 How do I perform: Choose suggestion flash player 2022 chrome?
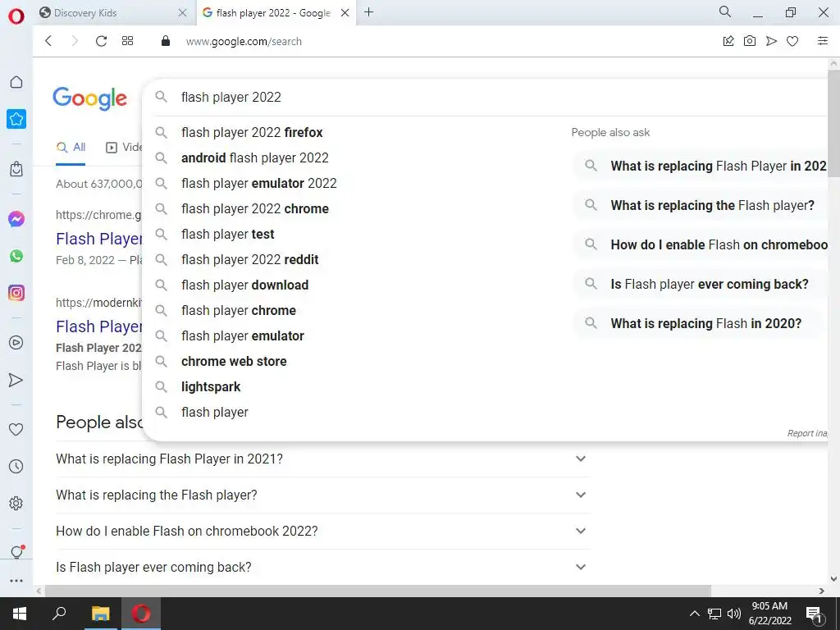255,209
